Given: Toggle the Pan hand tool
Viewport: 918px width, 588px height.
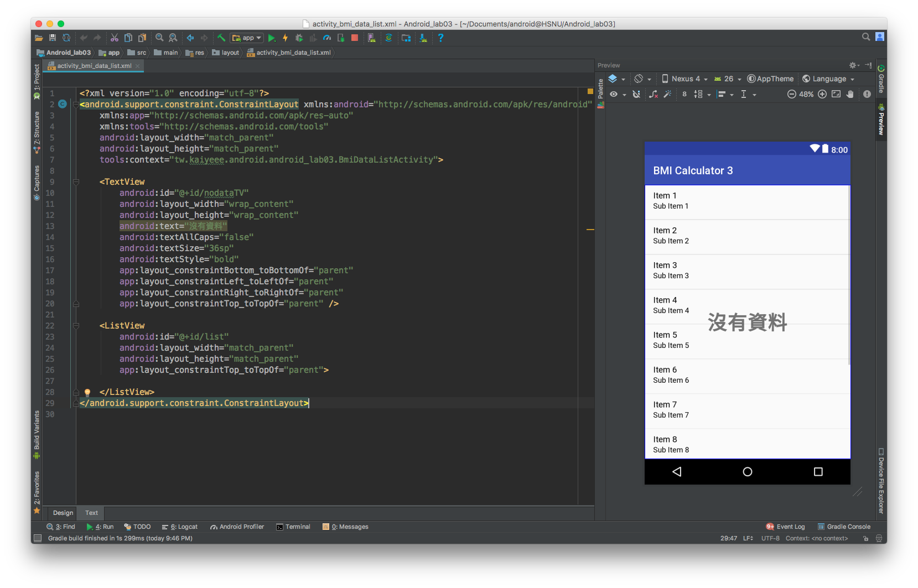Looking at the screenshot, I should (850, 94).
